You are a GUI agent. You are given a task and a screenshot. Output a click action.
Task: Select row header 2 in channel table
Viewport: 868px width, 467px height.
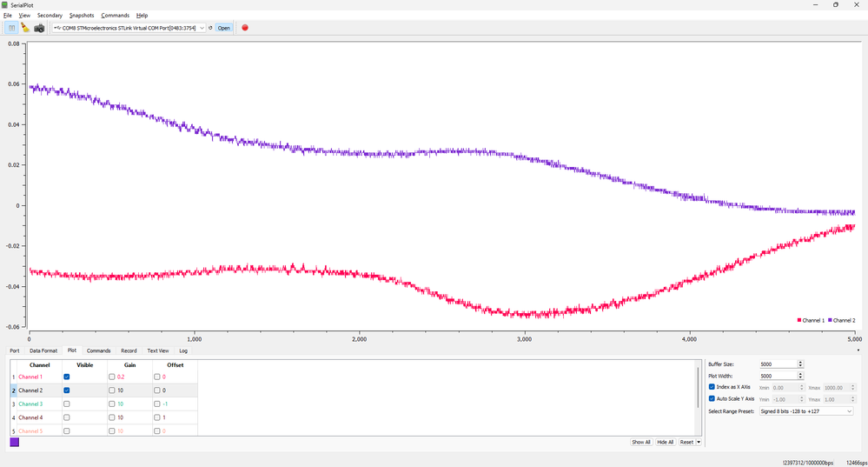[x=14, y=390]
